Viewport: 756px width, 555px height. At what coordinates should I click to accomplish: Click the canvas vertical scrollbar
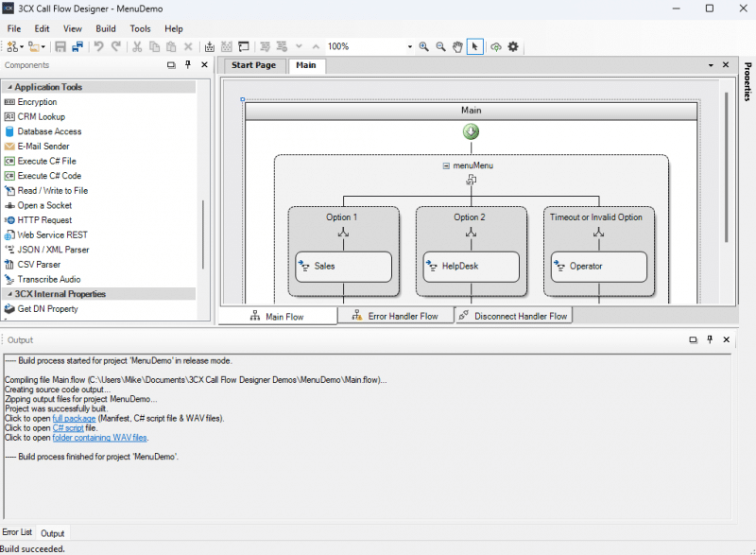726,167
